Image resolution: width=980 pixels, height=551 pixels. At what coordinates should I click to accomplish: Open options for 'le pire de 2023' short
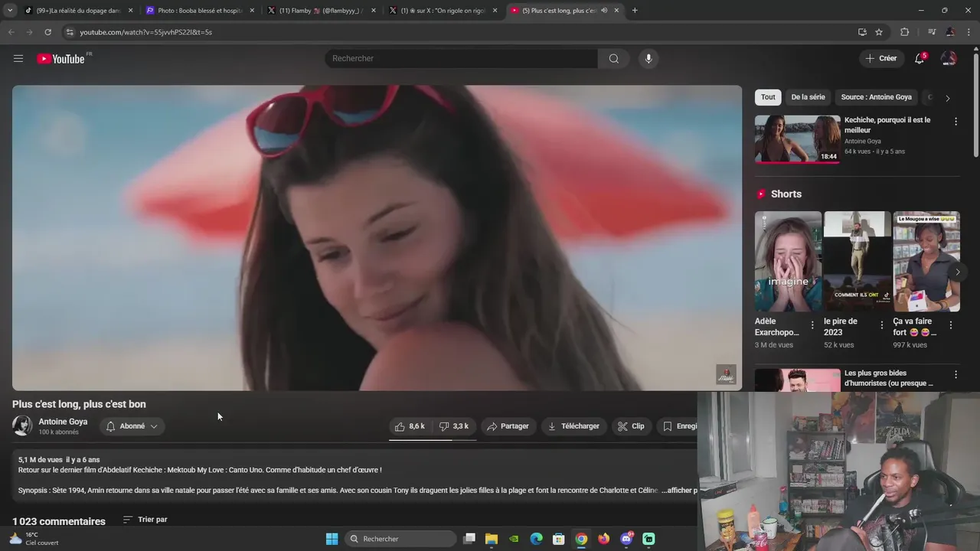click(881, 325)
